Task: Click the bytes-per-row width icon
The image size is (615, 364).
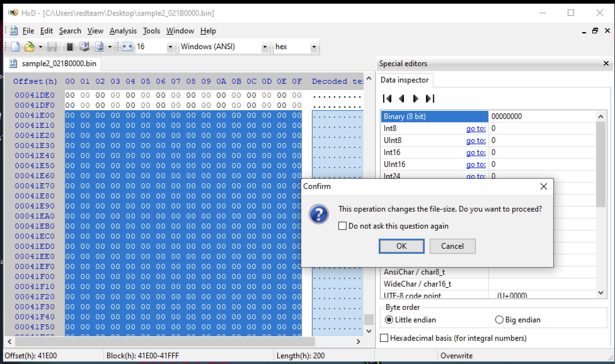Action: (127, 47)
